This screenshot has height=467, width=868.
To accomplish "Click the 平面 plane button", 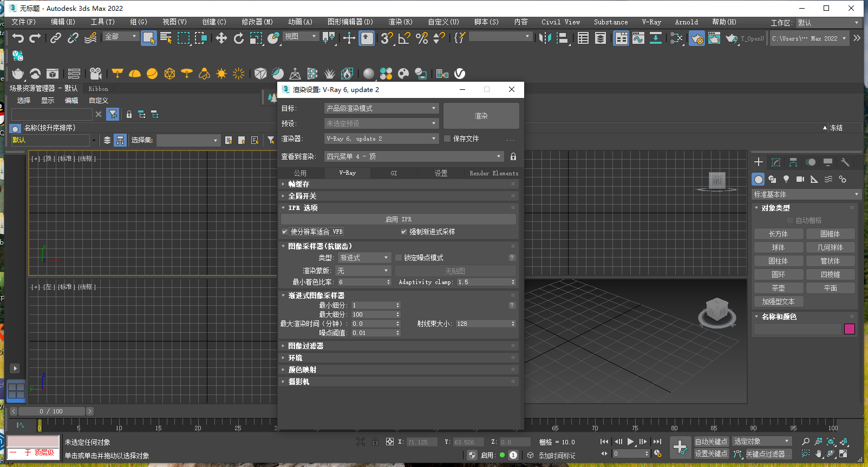I will coord(830,288).
